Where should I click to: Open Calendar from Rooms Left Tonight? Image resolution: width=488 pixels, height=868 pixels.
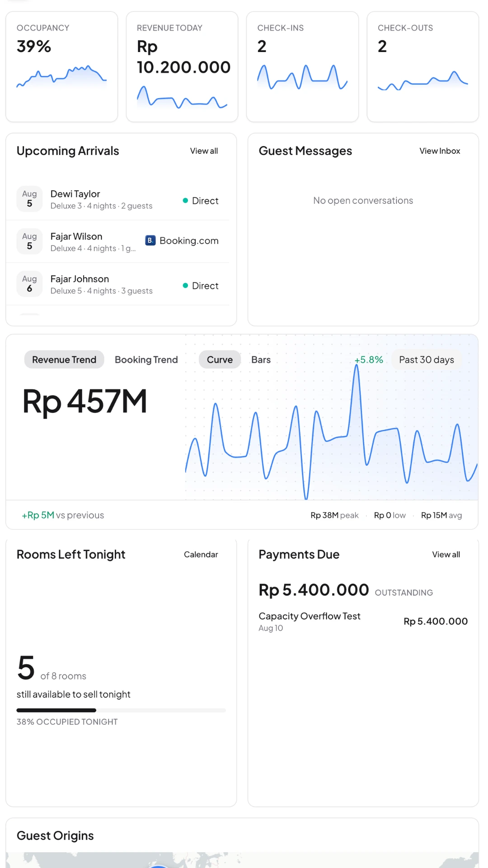coord(201,555)
